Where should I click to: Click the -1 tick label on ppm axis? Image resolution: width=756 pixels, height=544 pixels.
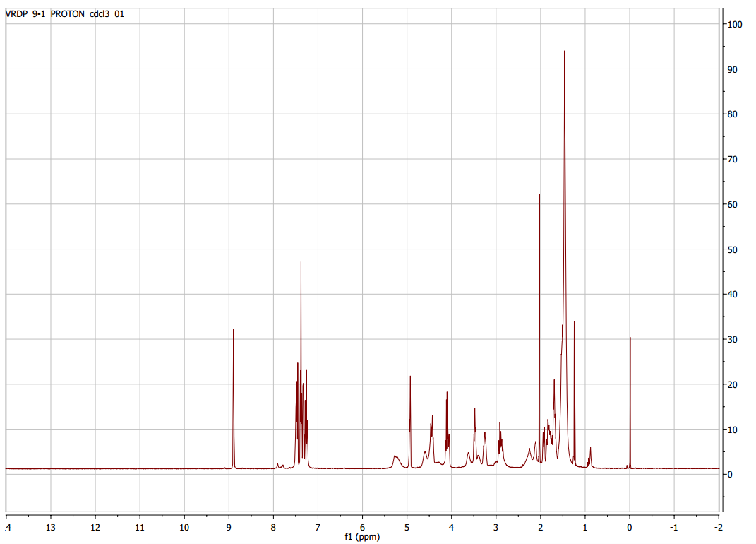[x=673, y=528]
